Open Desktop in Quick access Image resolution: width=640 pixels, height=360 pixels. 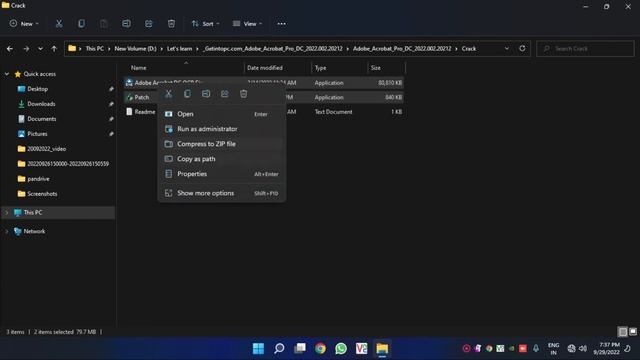38,89
